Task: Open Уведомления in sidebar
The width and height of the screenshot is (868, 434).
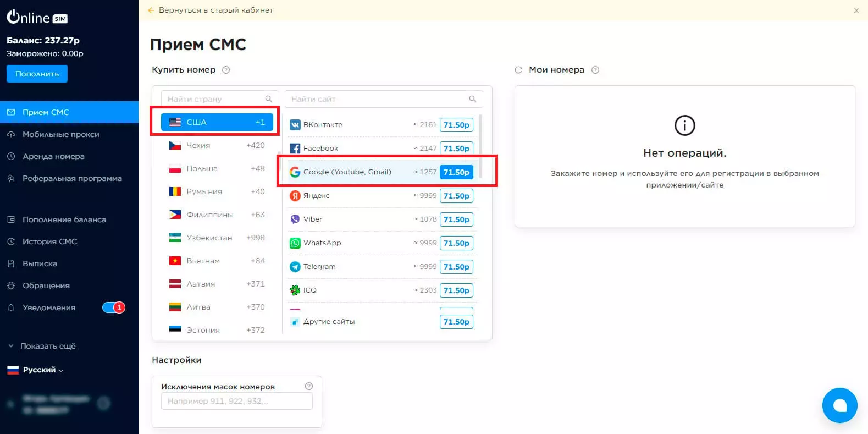Action: (x=49, y=307)
